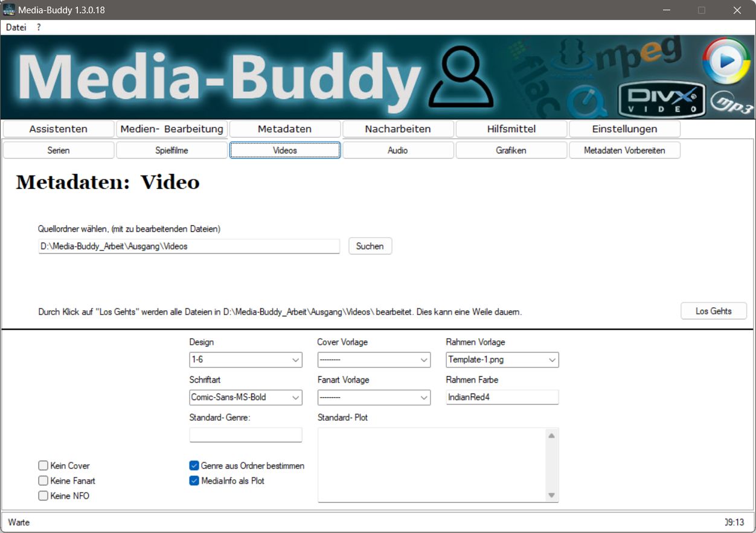This screenshot has width=756, height=533.
Task: Click the Standard- Plot scrollbar down arrow
Action: [551, 495]
